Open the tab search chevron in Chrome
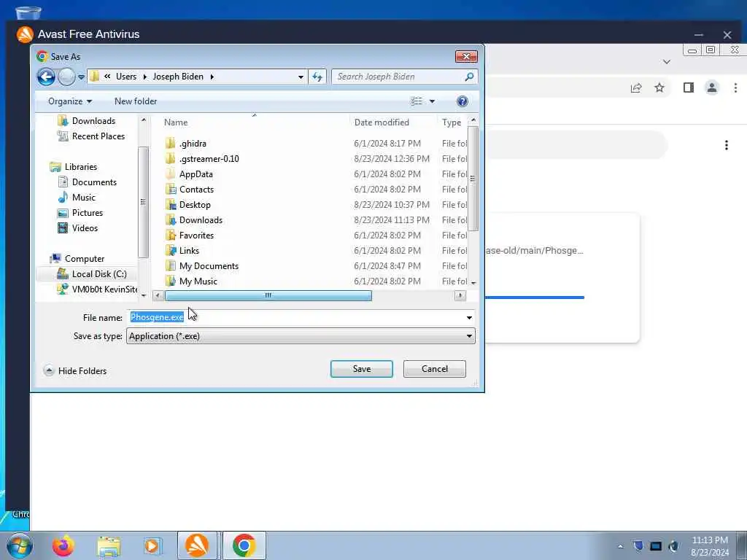The image size is (747, 560). tap(667, 62)
